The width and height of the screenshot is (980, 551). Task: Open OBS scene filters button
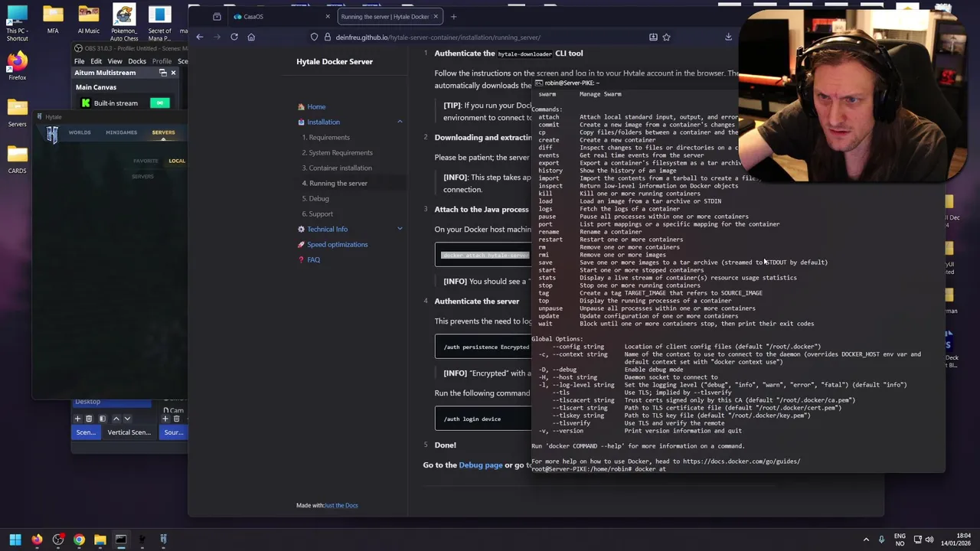coord(103,419)
